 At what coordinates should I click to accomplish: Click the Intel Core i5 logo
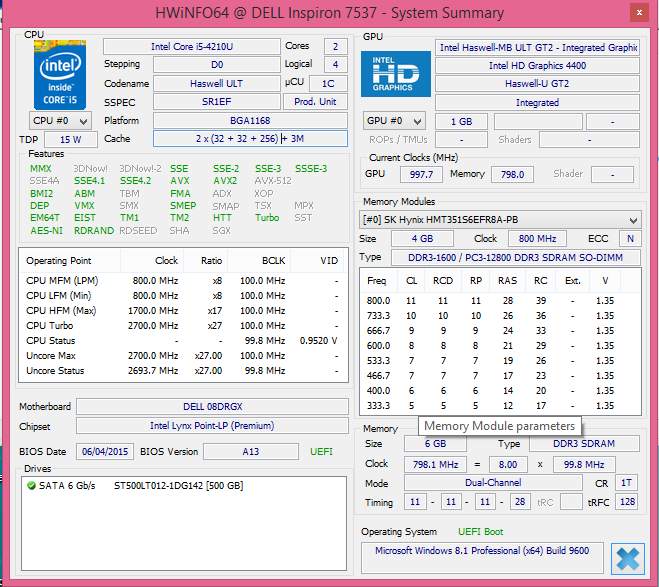(x=60, y=75)
